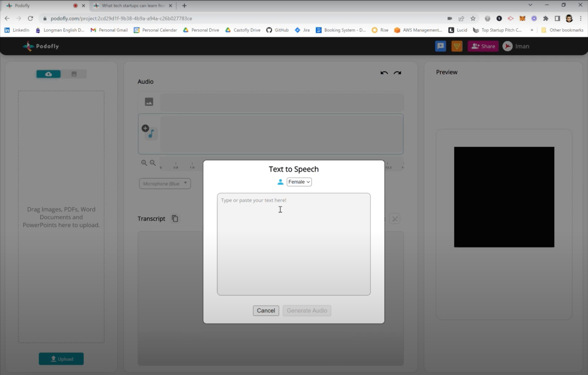Open the Female voice dropdown
588x375 pixels.
(299, 182)
